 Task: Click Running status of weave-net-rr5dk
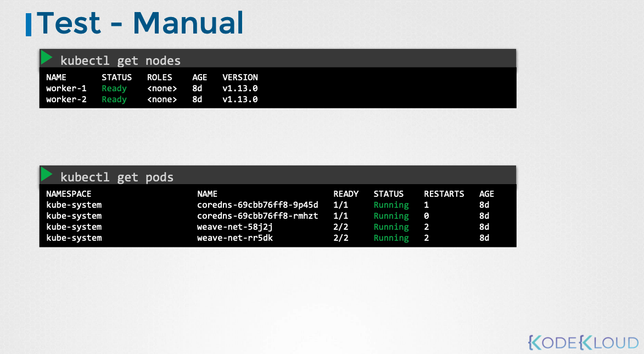[x=391, y=238]
